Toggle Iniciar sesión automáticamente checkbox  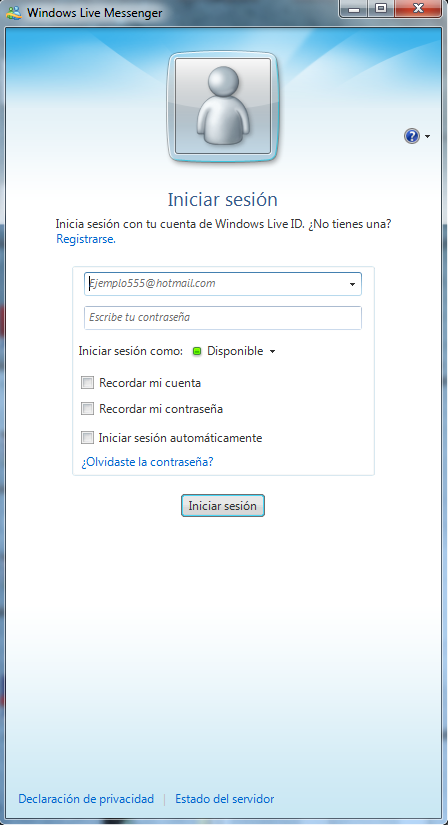point(87,437)
